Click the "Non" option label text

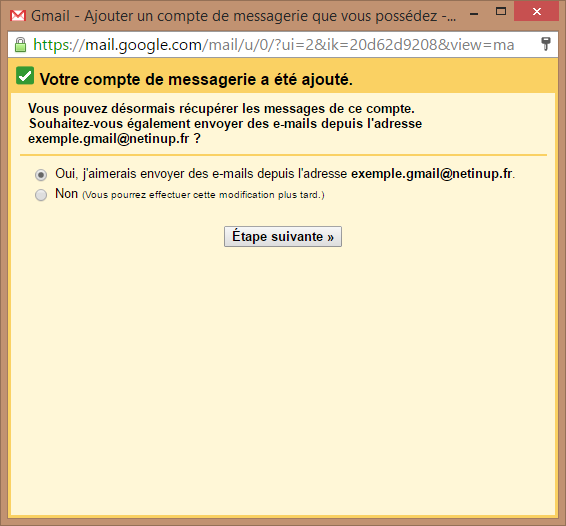click(66, 194)
